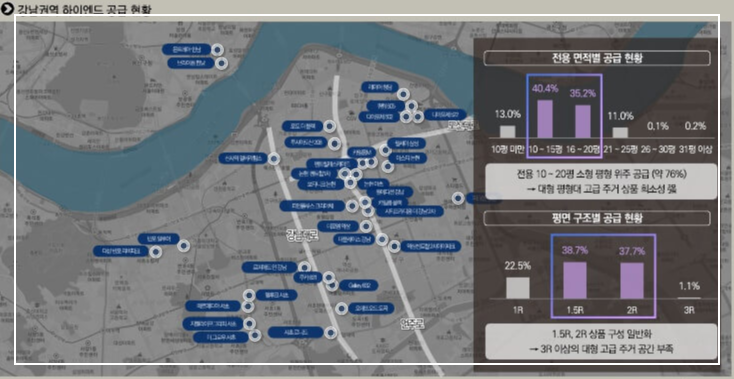Click the '0.1%' value label
Image resolution: width=734 pixels, height=379 pixels.
pyautogui.click(x=658, y=126)
